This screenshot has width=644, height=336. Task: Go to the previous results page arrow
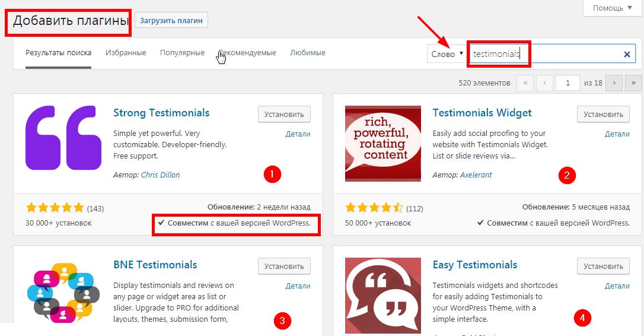544,83
